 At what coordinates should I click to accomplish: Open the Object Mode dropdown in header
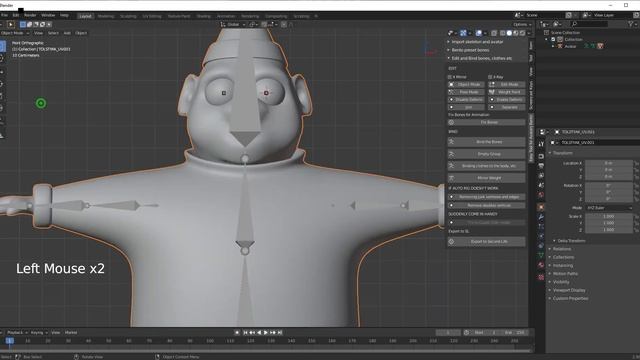[15, 33]
